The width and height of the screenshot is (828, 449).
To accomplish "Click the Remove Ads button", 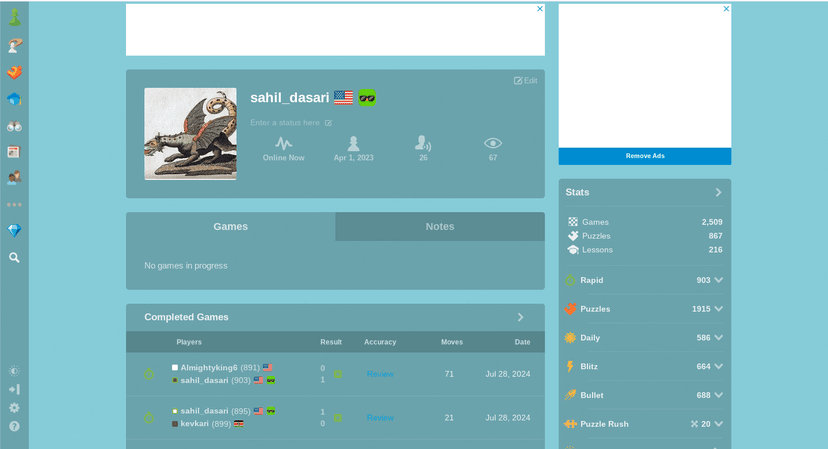I will 645,156.
